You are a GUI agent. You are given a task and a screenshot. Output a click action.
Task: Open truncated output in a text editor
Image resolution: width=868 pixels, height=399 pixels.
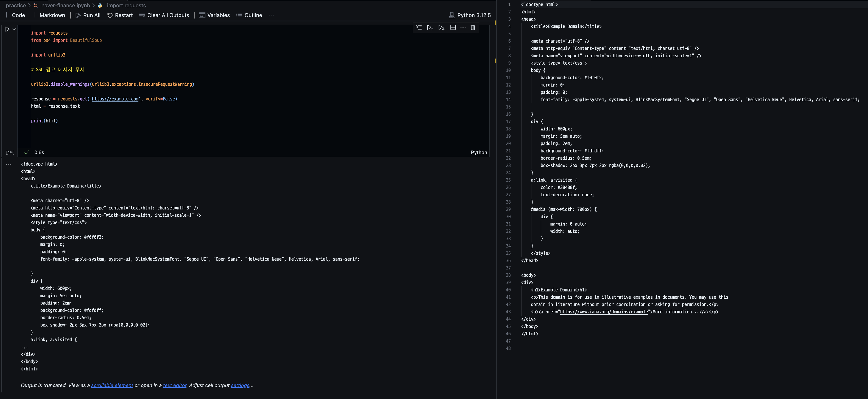[x=175, y=385]
